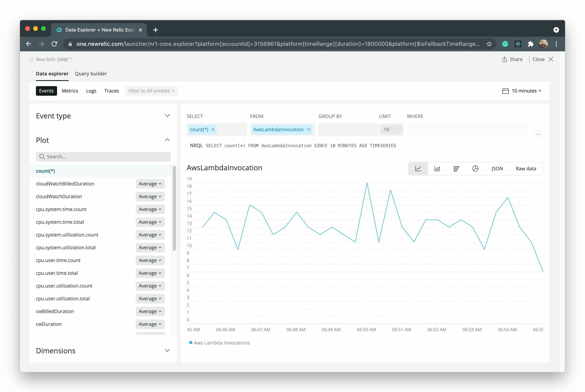Open the calendar time picker icon

click(x=506, y=91)
